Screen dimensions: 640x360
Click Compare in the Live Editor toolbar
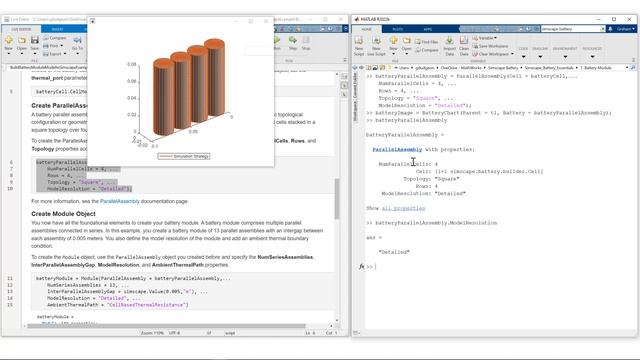pyautogui.click(x=55, y=38)
